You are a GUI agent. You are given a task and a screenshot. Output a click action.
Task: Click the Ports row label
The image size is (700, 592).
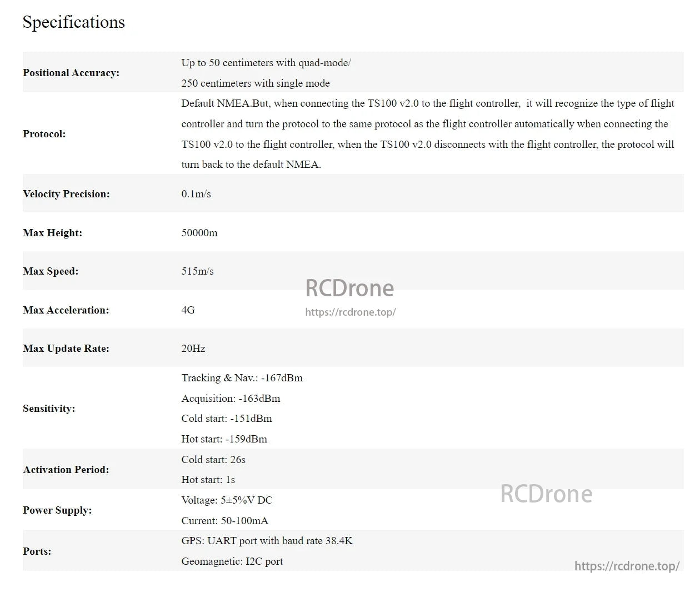[37, 551]
